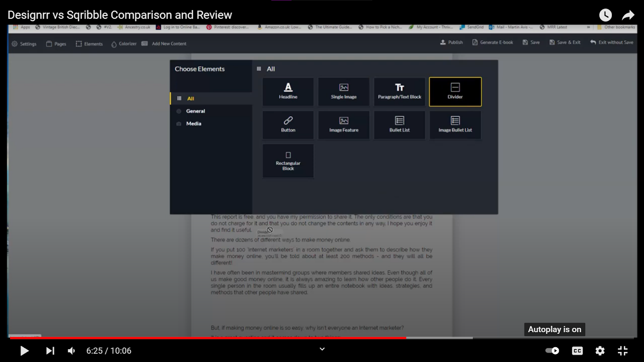Add the Image Bullet List element
Screen dimensions: 644x362
coord(455,125)
